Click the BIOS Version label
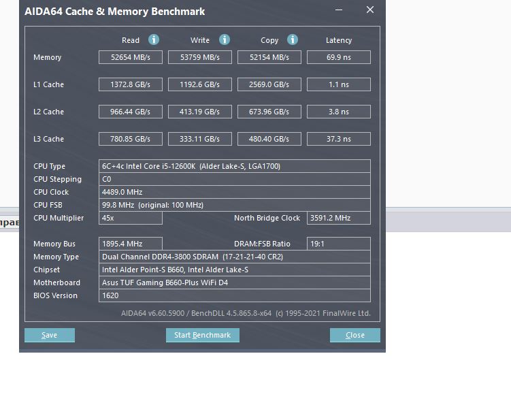 [55, 295]
